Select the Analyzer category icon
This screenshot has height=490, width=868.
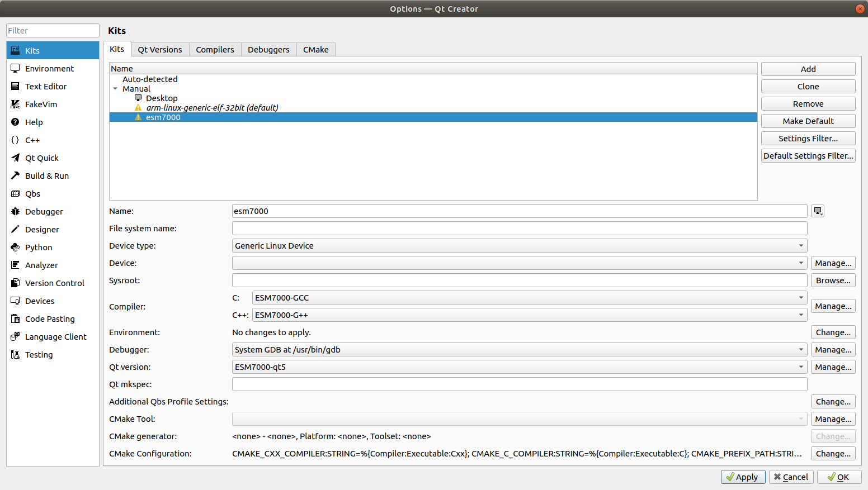(15, 265)
